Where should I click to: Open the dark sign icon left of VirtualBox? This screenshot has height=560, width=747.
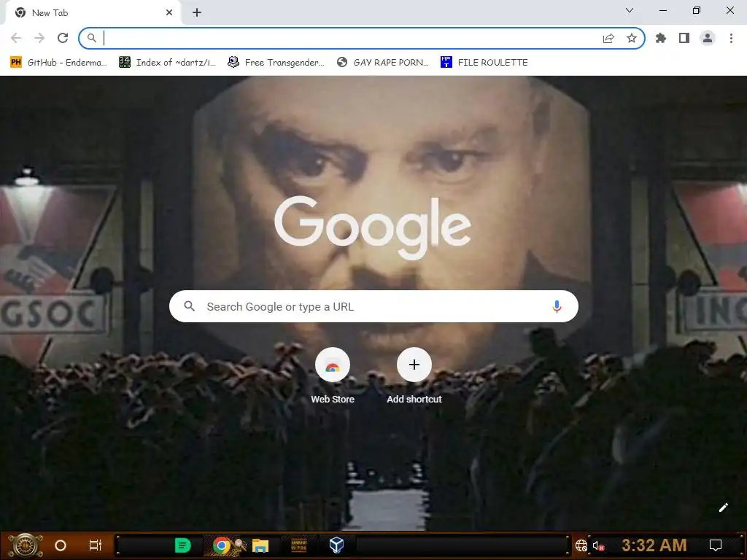298,545
